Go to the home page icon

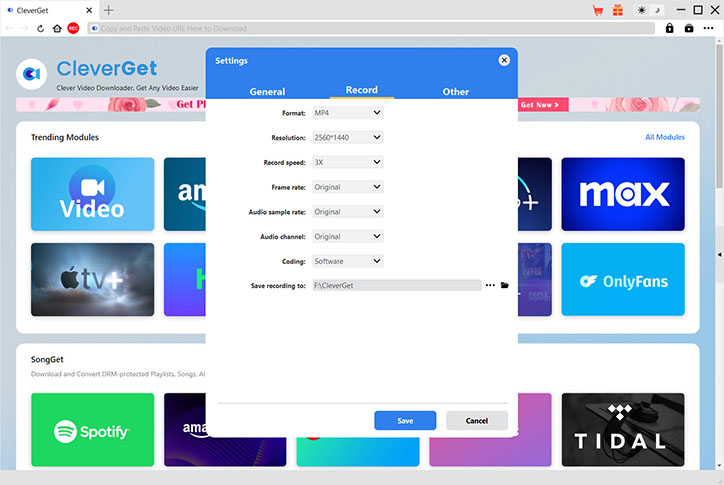57,29
